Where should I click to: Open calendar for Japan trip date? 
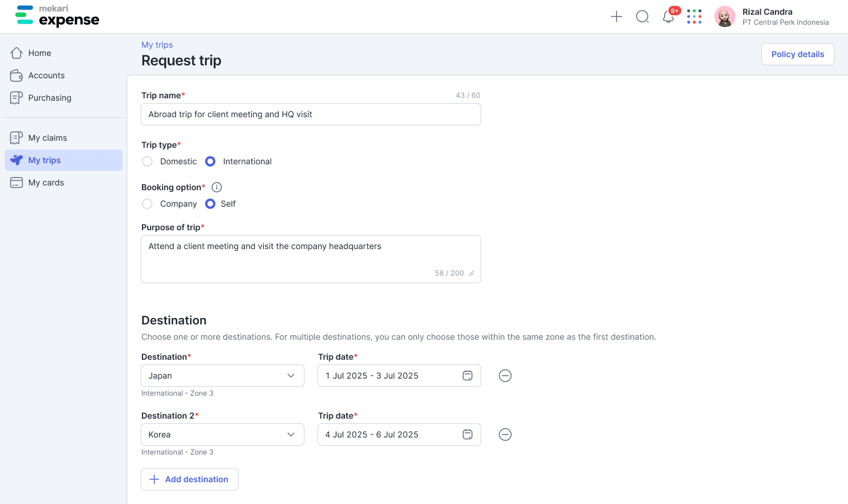click(x=468, y=376)
